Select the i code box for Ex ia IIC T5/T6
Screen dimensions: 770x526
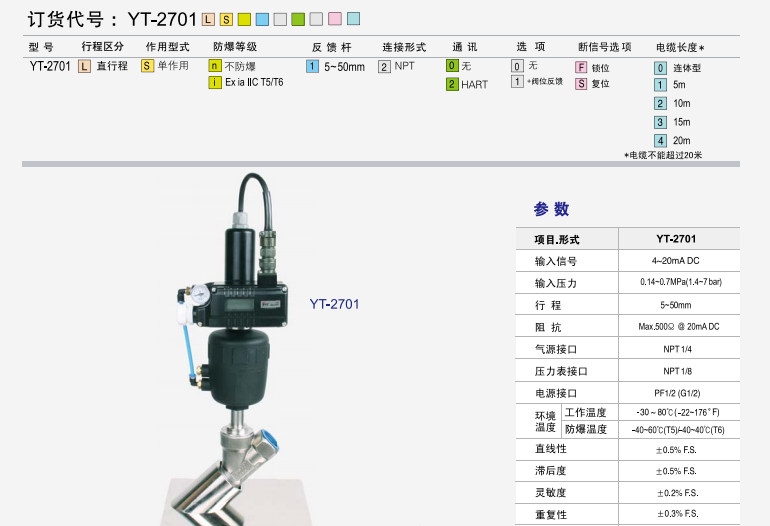coord(215,82)
